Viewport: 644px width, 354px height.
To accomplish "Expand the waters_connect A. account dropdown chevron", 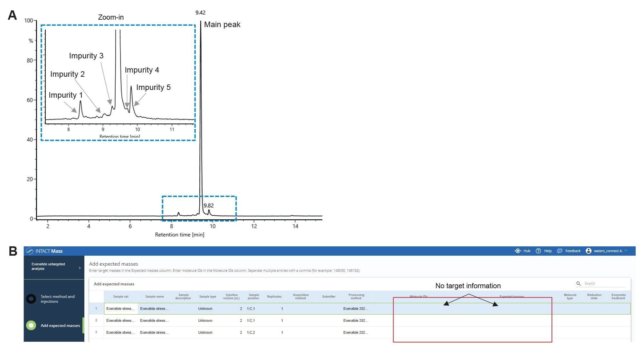I will pyautogui.click(x=626, y=251).
